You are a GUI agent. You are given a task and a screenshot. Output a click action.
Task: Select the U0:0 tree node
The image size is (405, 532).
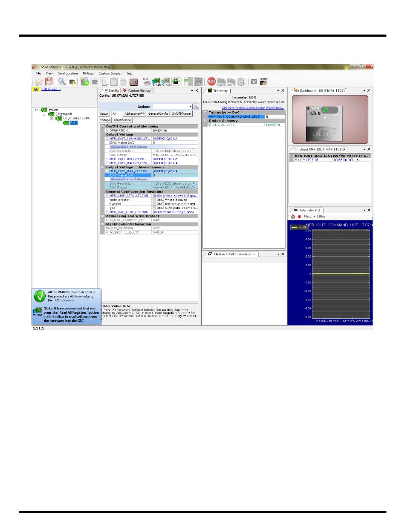click(74, 122)
